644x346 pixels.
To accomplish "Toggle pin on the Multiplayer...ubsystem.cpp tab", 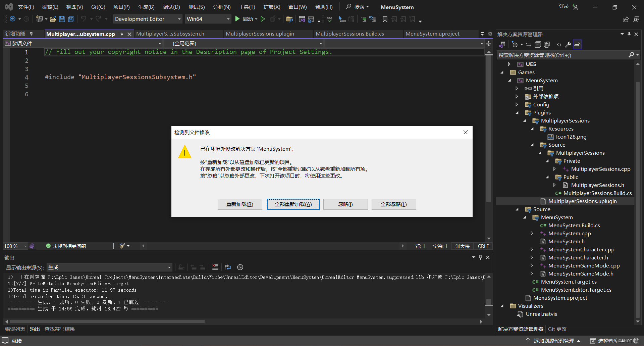I will point(122,34).
